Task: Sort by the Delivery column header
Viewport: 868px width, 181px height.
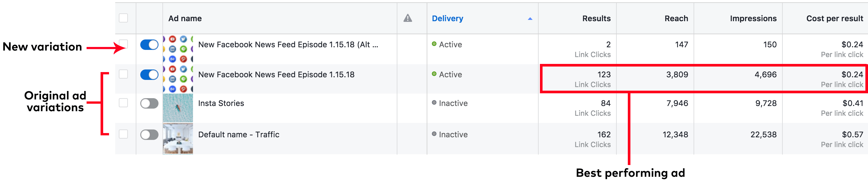Action: (x=447, y=19)
